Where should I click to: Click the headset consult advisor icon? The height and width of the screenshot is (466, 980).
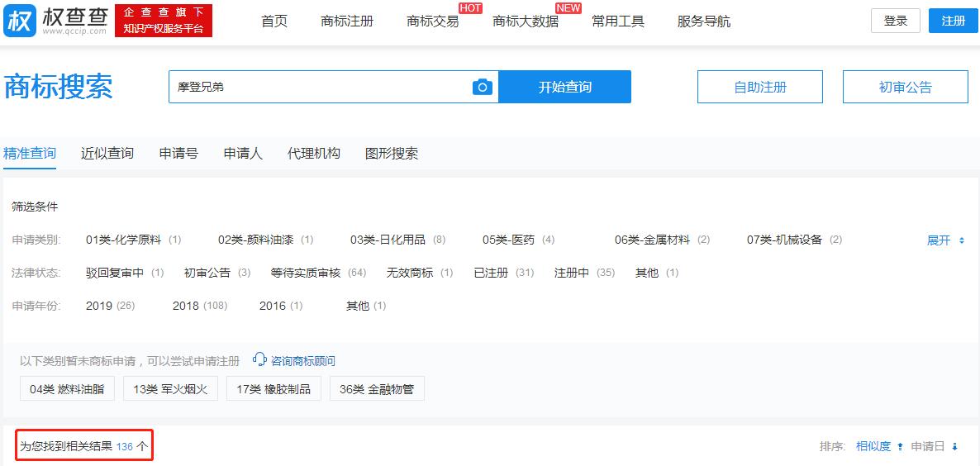[260, 360]
